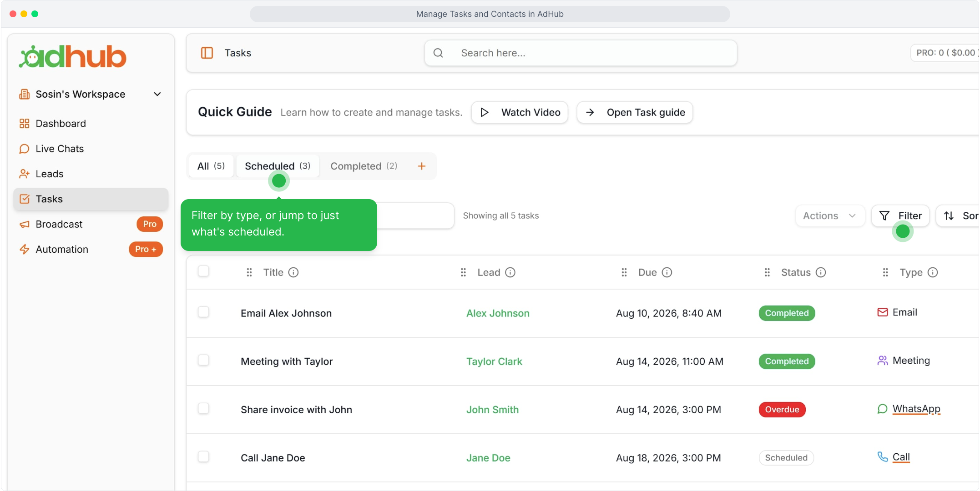The height and width of the screenshot is (491, 980).
Task: Click the WhatsApp bubble type icon
Action: (x=883, y=409)
